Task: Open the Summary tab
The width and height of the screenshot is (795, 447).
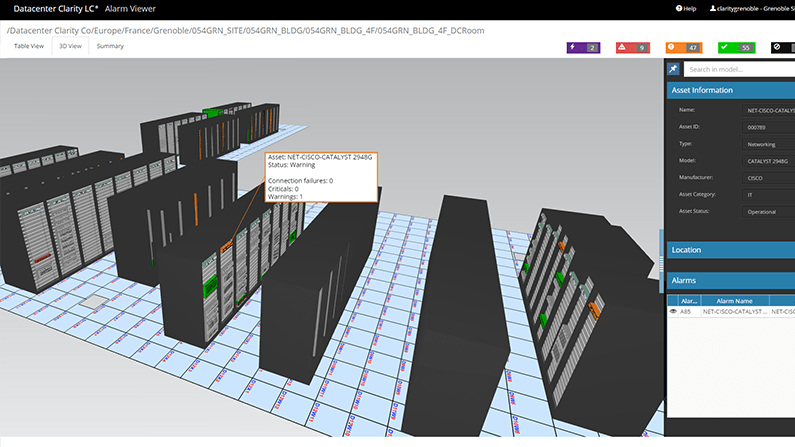Action: click(x=110, y=46)
